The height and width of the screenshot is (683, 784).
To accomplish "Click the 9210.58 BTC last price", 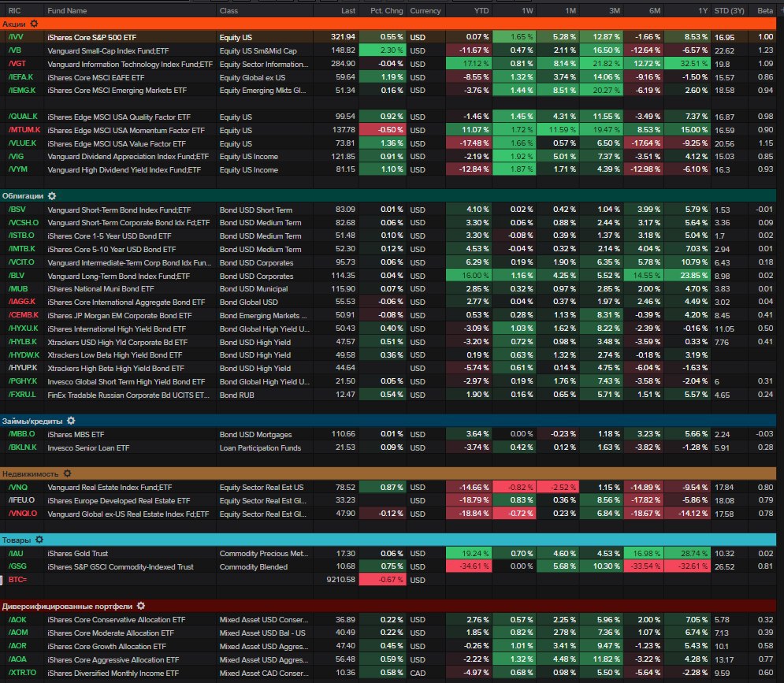I will (340, 580).
